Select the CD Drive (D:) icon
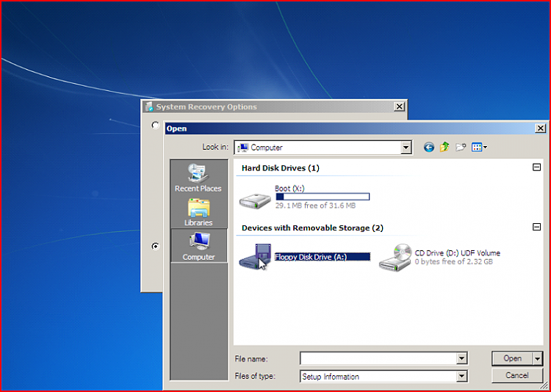The width and height of the screenshot is (551, 392). [395, 257]
